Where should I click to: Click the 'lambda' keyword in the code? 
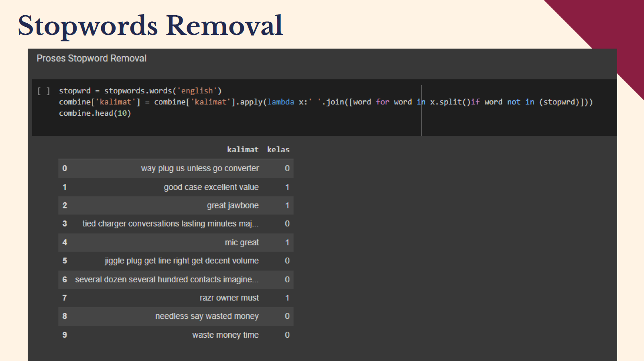(281, 102)
